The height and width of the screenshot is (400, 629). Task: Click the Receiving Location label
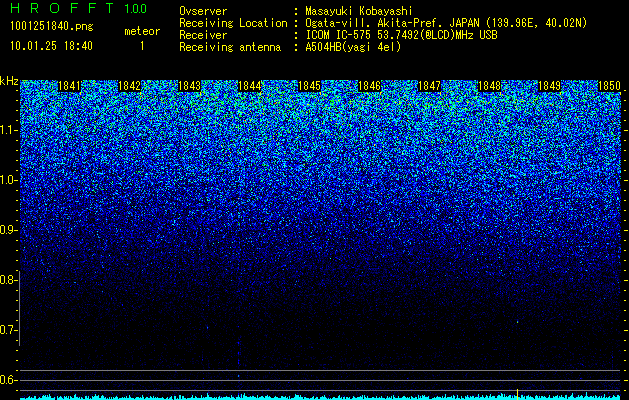coord(233,24)
